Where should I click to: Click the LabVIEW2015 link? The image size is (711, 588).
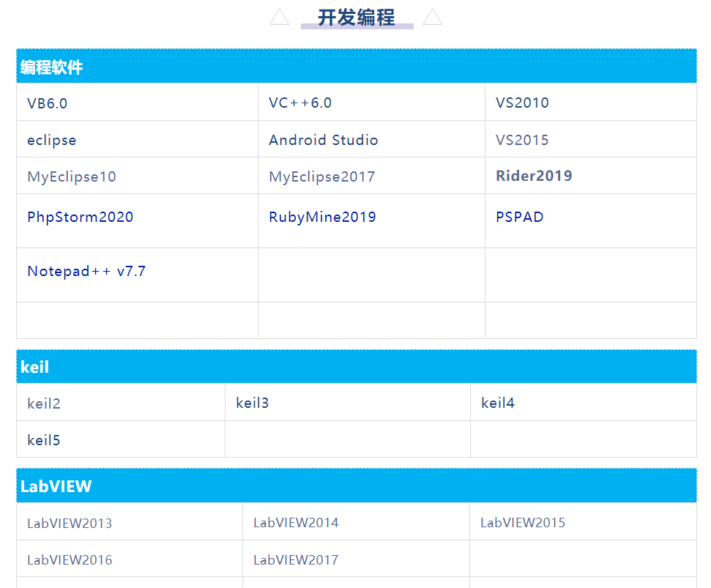point(523,523)
